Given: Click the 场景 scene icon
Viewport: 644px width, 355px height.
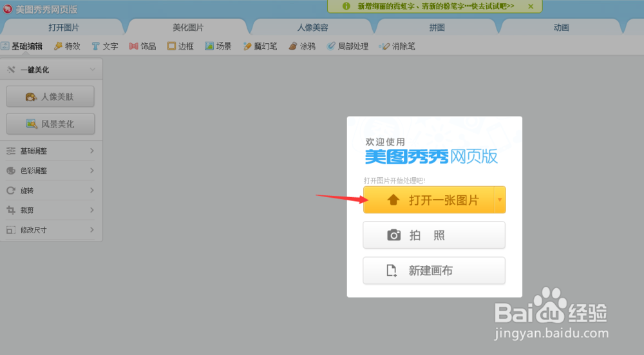Looking at the screenshot, I should point(209,46).
